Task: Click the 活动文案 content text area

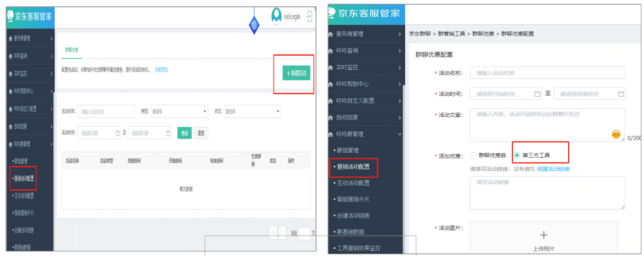Action: (547, 125)
